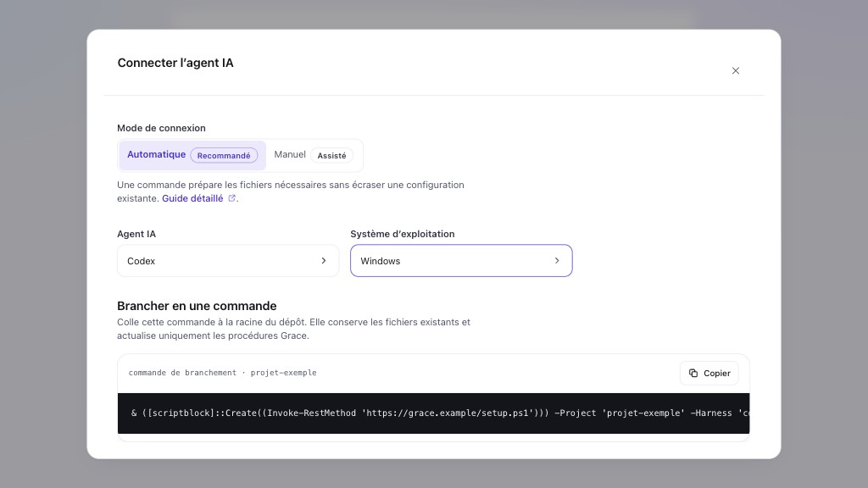Click the copy icon beside Copier
Image resolution: width=868 pixels, height=488 pixels.
click(693, 373)
